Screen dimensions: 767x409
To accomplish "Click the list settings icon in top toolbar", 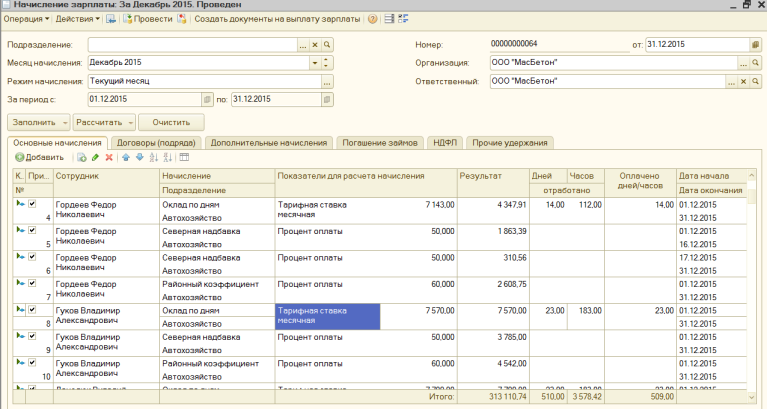I will [389, 19].
